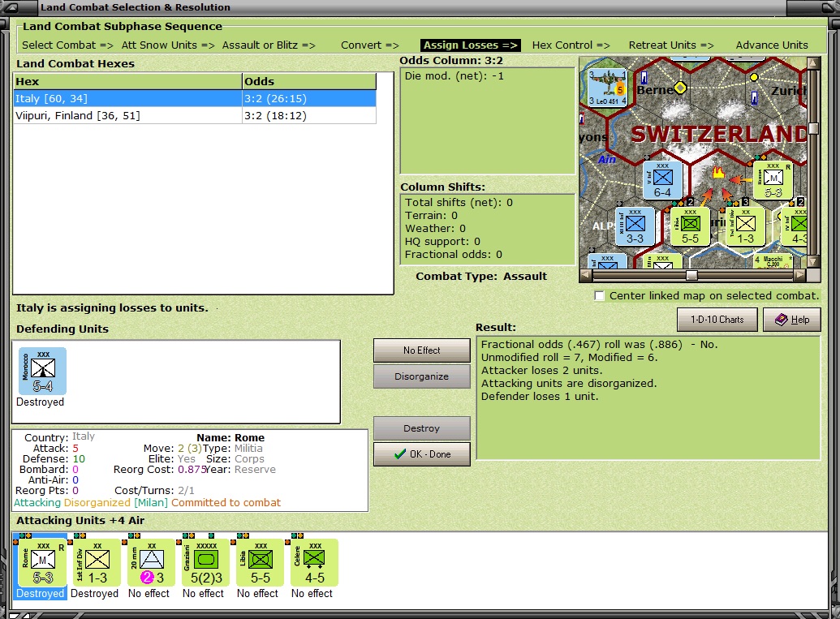Click the map's scroll right arrow
840x619 pixels.
[x=799, y=275]
